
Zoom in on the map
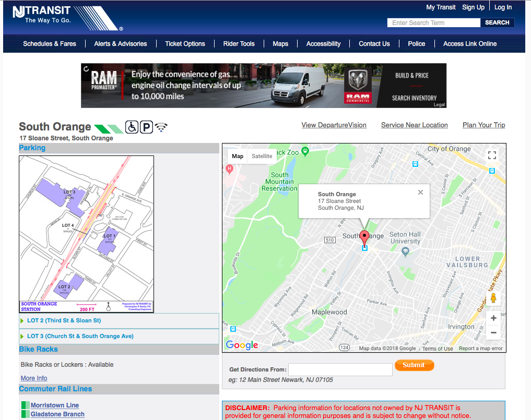pos(493,318)
